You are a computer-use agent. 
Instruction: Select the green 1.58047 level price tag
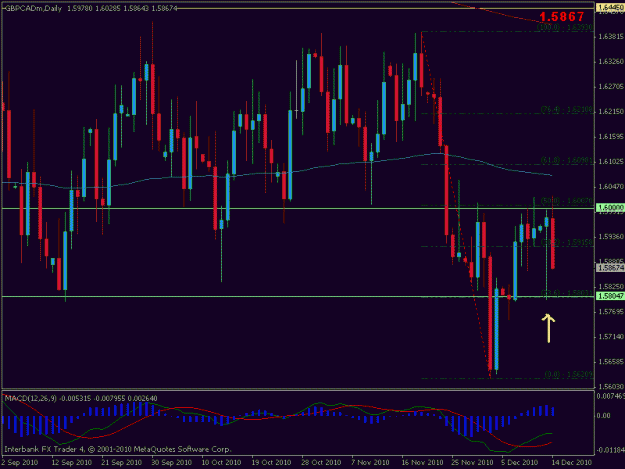(x=610, y=296)
